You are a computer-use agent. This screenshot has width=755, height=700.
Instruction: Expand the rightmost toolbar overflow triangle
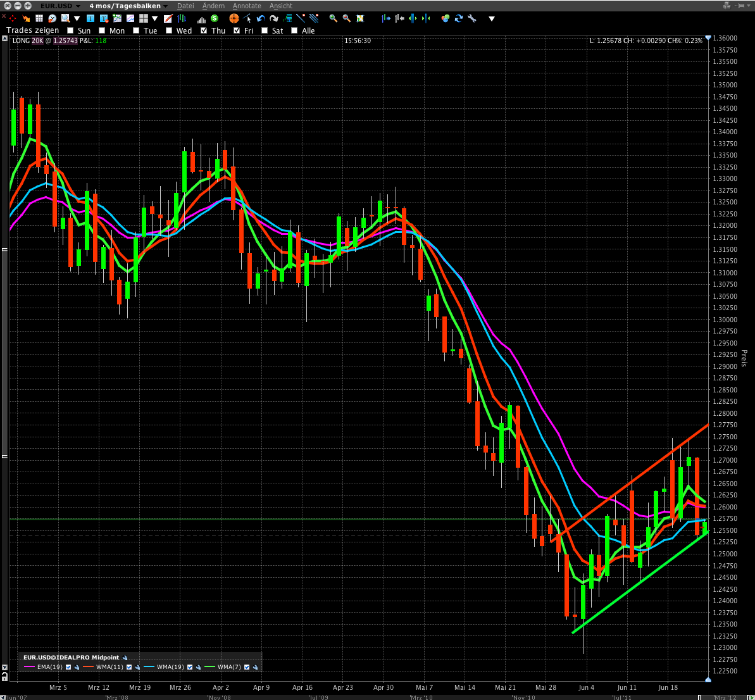pos(492,18)
